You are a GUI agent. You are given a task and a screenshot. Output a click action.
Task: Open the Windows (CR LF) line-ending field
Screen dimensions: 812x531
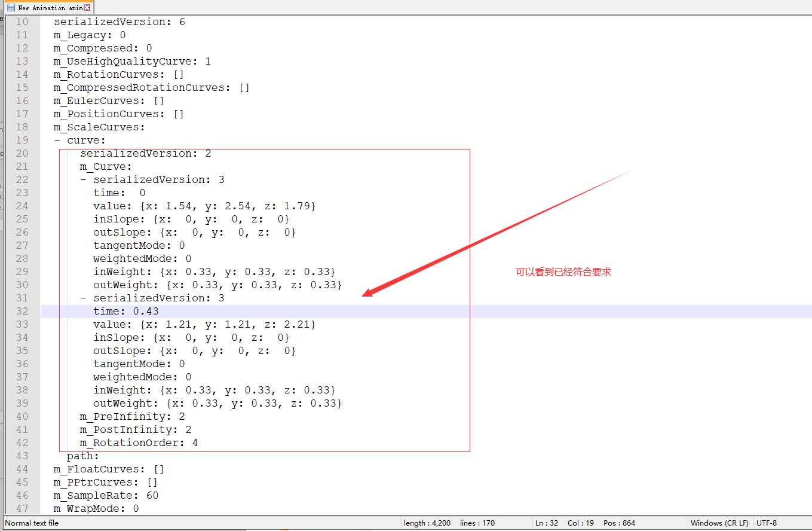[719, 523]
